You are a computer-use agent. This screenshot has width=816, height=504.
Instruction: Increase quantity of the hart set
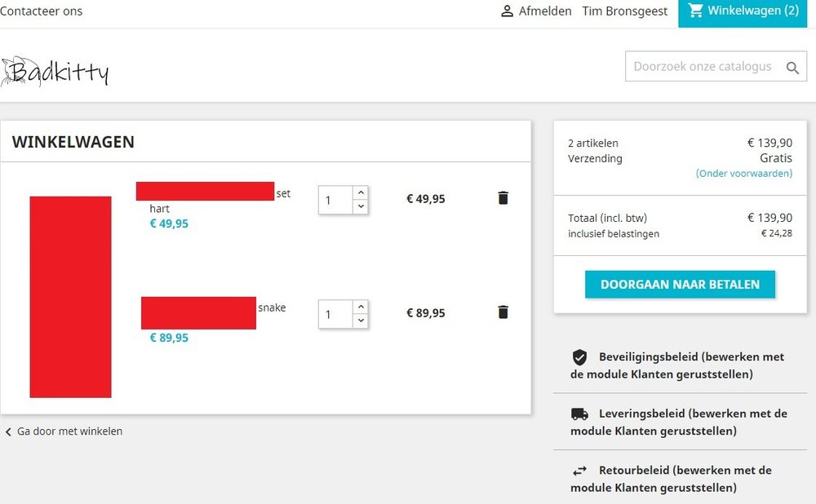point(361,193)
